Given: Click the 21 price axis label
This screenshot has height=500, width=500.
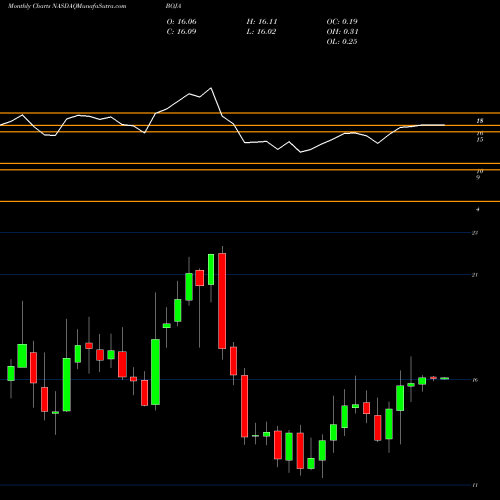Looking at the screenshot, I should [475, 275].
